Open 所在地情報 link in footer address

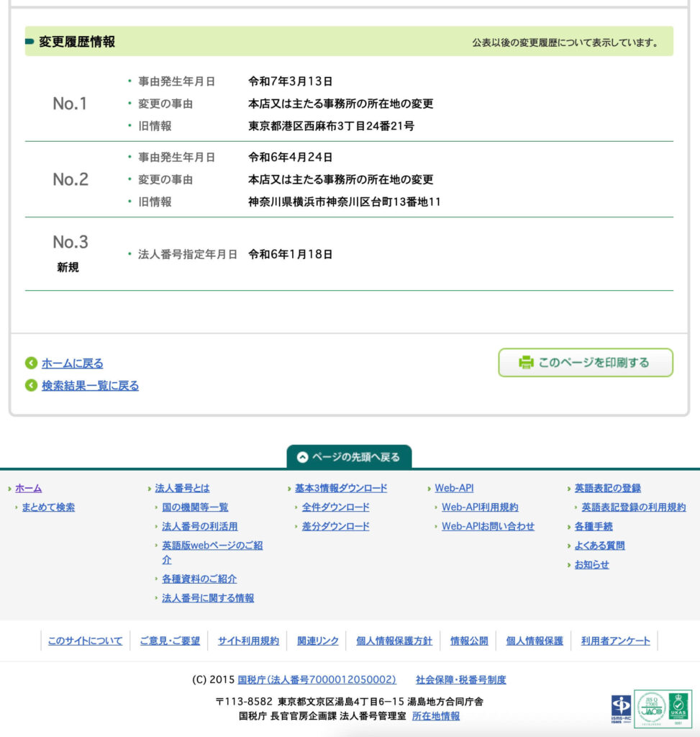click(x=435, y=716)
